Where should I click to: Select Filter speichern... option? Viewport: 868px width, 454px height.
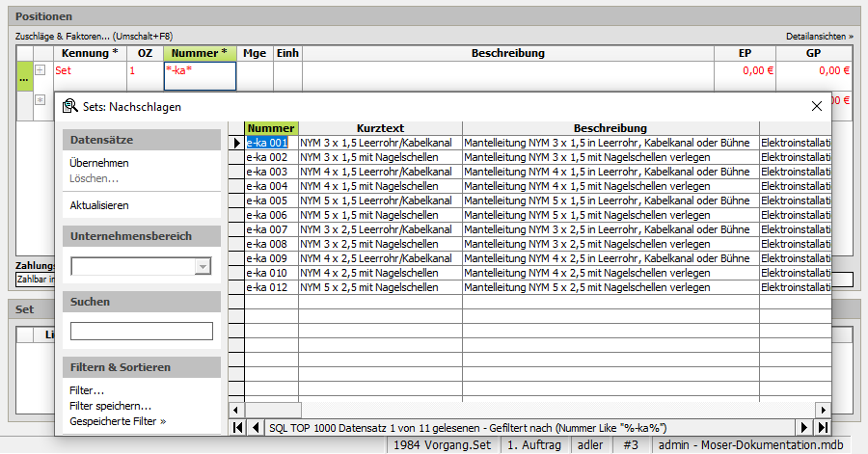[x=110, y=406]
